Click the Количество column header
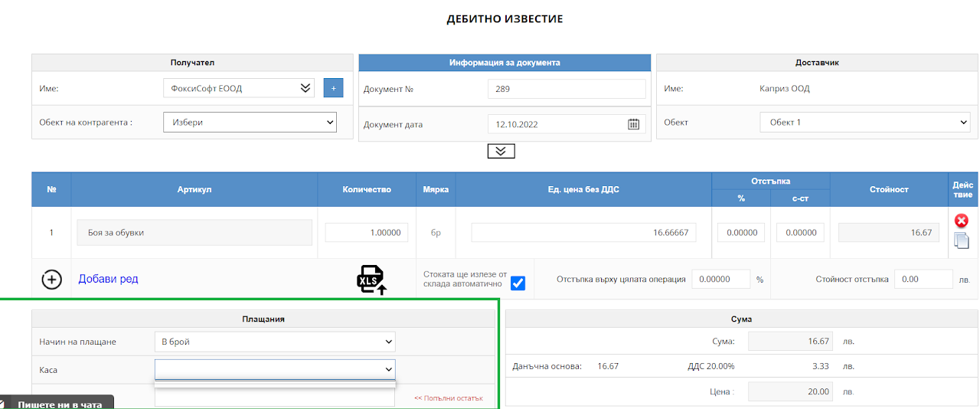980x409 pixels. [367, 190]
